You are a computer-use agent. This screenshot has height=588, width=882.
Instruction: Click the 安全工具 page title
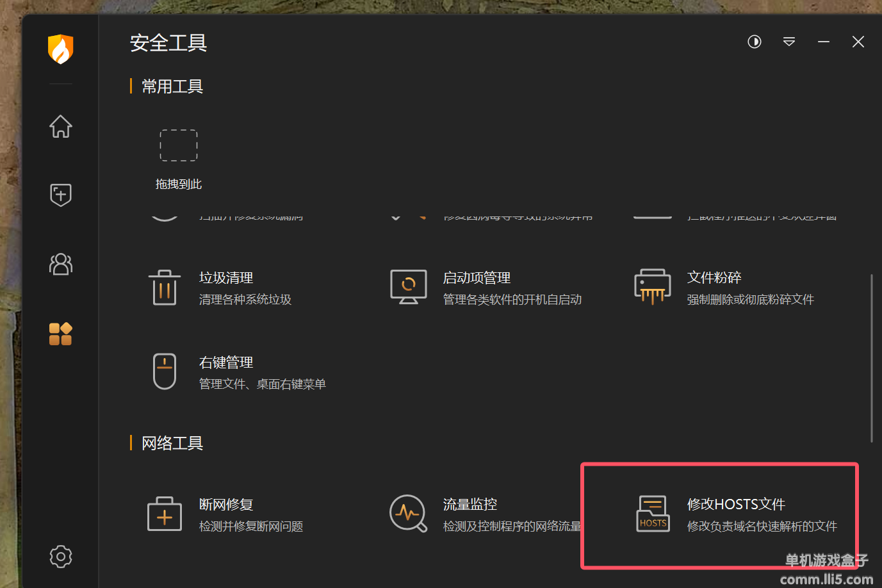pyautogui.click(x=168, y=43)
